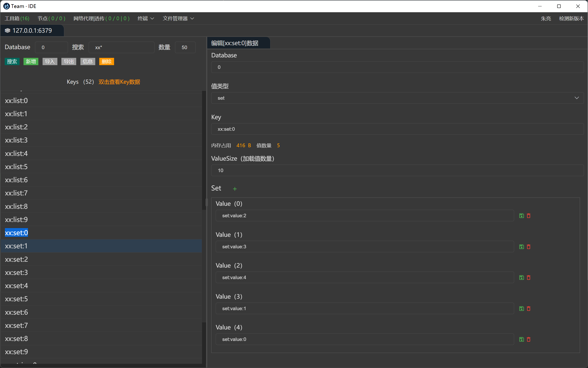Add a new Set value with plus icon
This screenshot has width=588, height=368.
point(235,189)
